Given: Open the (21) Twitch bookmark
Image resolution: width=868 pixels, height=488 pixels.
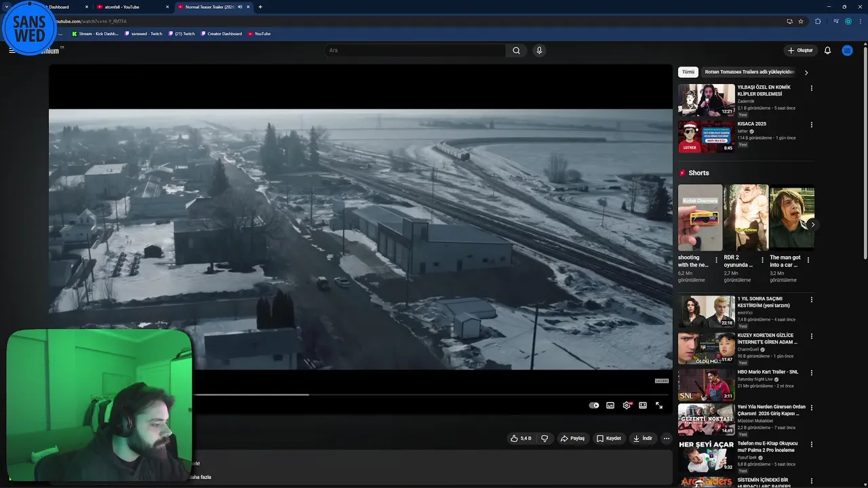Looking at the screenshot, I should point(182,34).
